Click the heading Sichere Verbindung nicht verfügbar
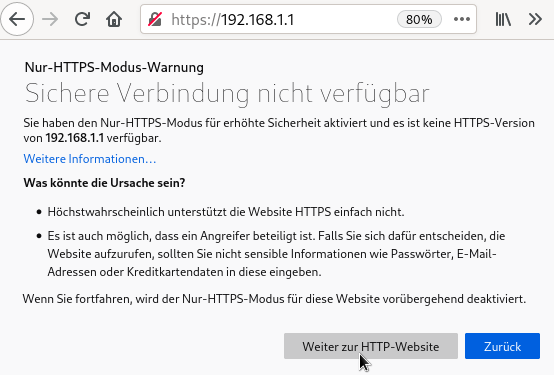This screenshot has width=554, height=375. pos(227,94)
